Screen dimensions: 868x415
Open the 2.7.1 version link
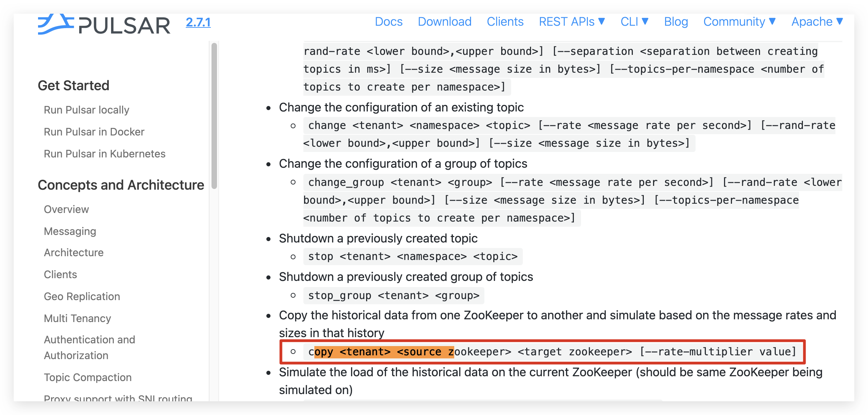198,22
